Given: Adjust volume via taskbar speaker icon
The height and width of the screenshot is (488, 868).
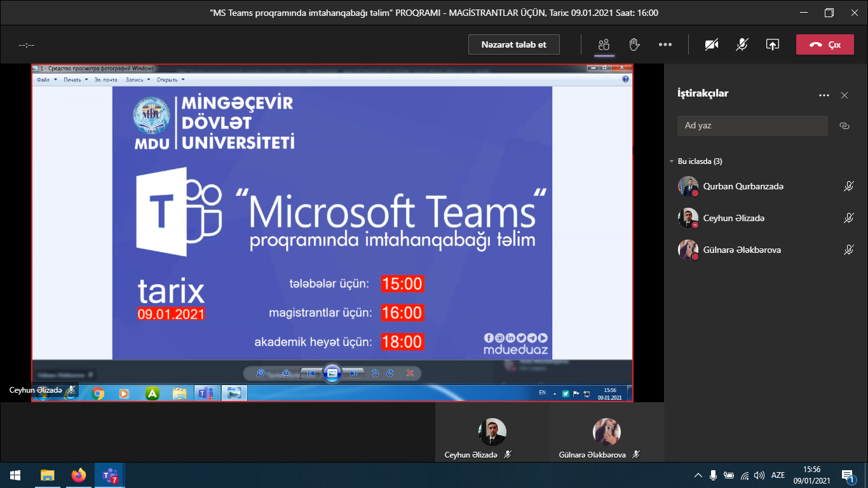Looking at the screenshot, I should click(759, 475).
